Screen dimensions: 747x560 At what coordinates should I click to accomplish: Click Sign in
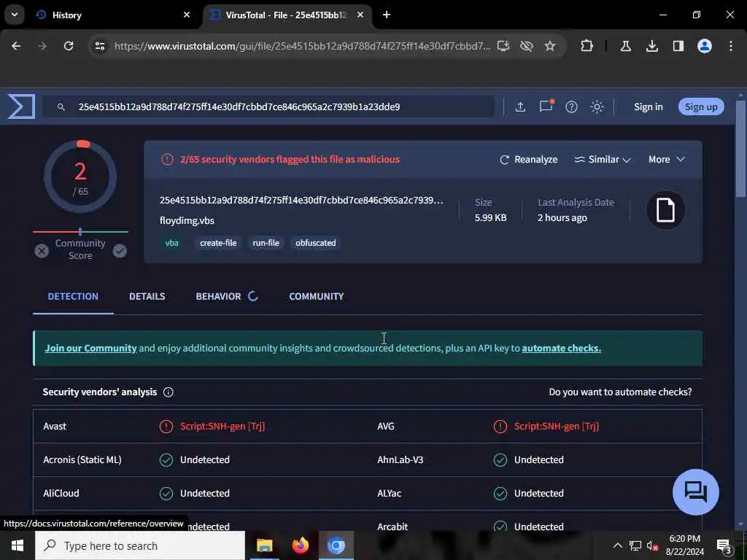(x=649, y=106)
